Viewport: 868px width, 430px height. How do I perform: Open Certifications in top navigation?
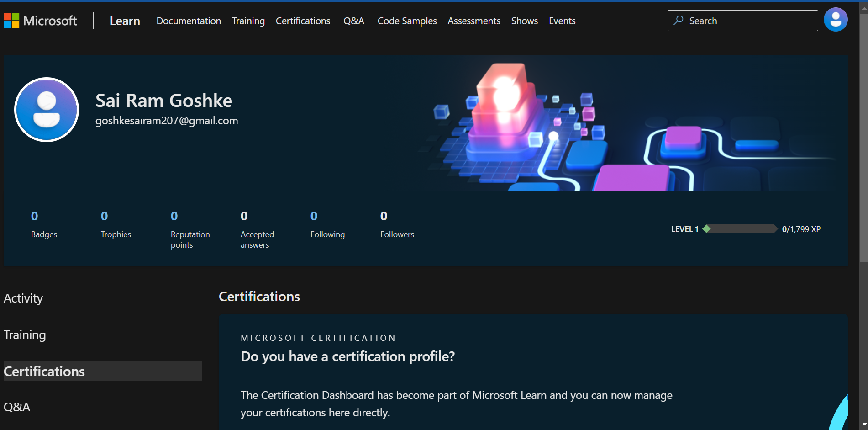pos(303,21)
